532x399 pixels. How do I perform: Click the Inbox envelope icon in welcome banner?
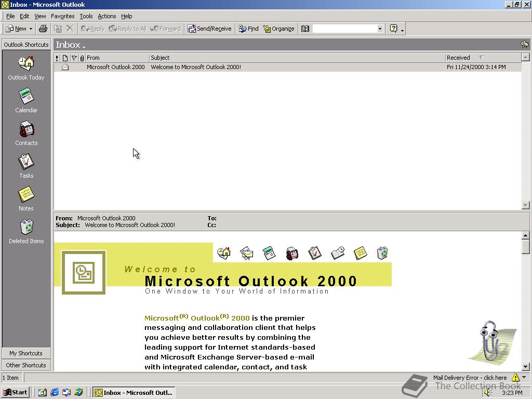point(247,253)
